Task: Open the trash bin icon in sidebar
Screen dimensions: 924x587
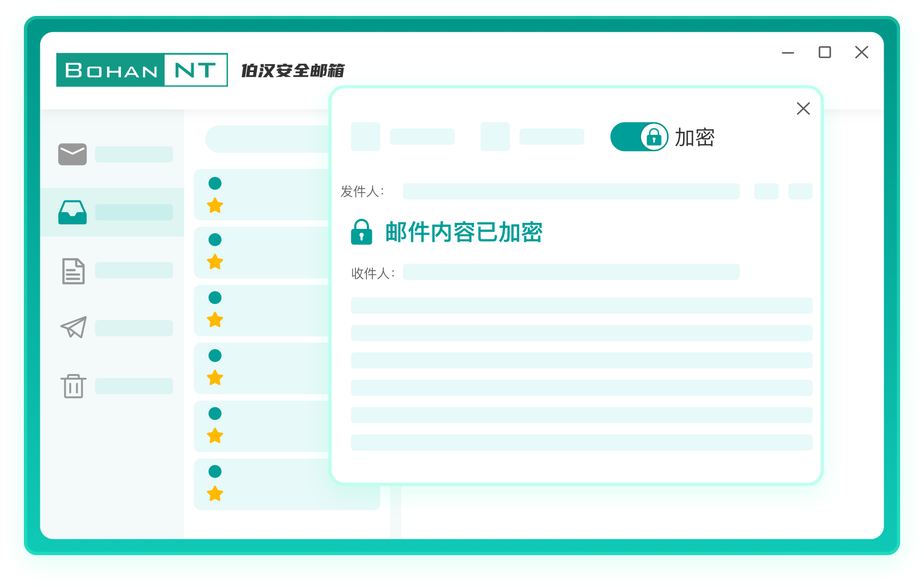Action: tap(73, 386)
